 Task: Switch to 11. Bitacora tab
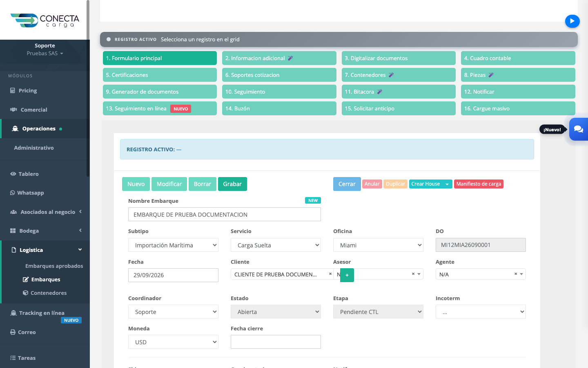[399, 92]
